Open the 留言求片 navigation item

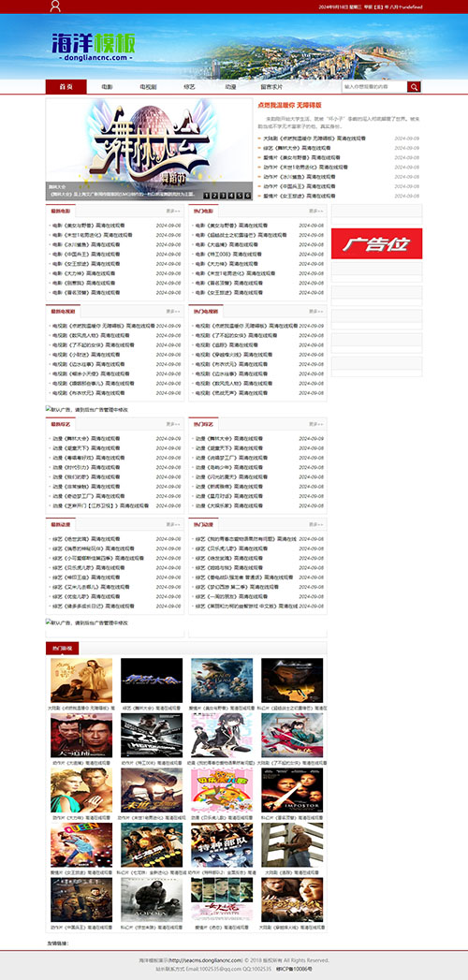click(x=271, y=87)
